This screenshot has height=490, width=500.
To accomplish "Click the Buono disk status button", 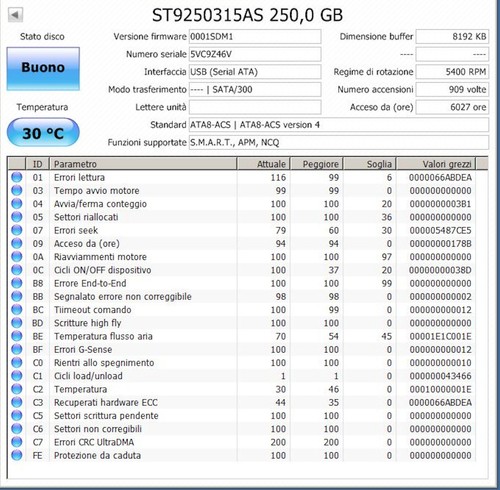I will (43, 68).
